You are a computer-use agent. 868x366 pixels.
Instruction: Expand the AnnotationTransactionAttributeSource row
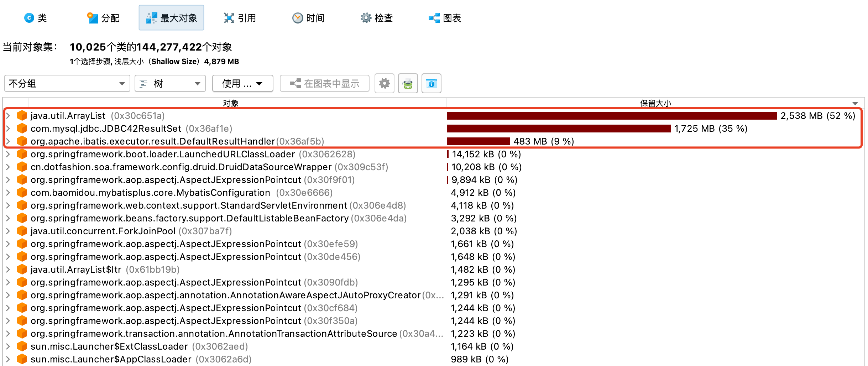pos(8,333)
